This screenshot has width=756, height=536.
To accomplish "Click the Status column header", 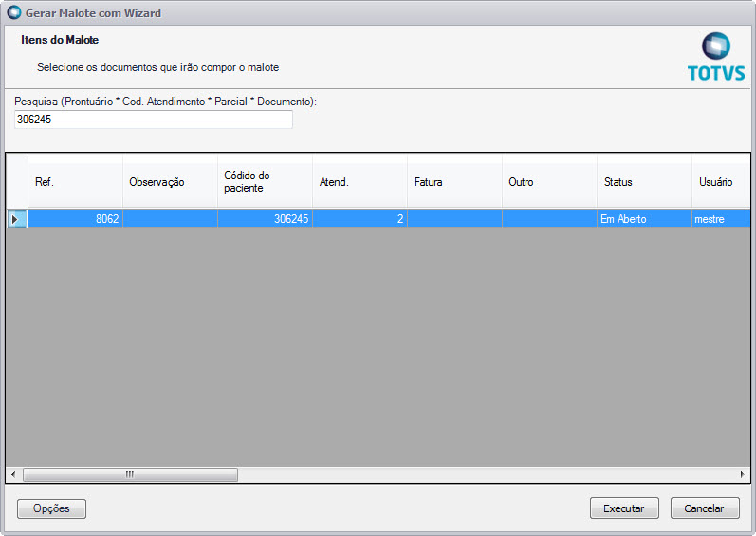I will click(x=645, y=182).
